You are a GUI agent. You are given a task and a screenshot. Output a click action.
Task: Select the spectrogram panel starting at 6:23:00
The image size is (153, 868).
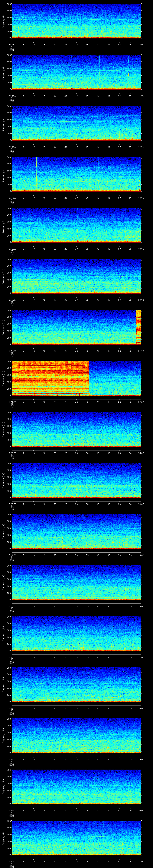click(76, 481)
